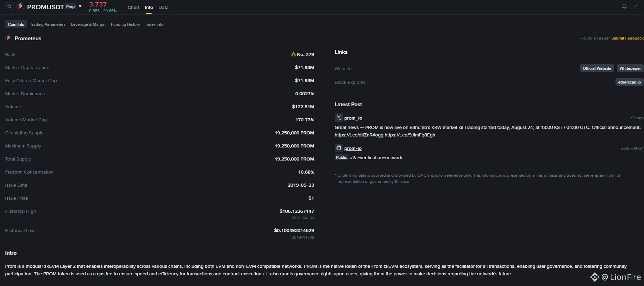Open the etherscan.io block explorer button

[x=629, y=82]
